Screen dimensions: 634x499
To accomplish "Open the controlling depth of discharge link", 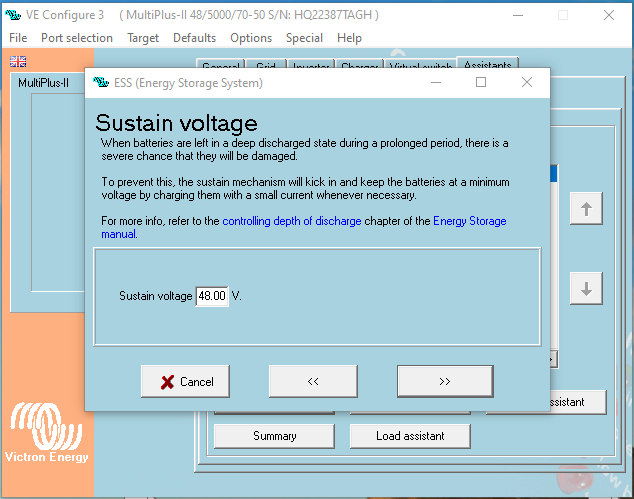I will (x=292, y=221).
